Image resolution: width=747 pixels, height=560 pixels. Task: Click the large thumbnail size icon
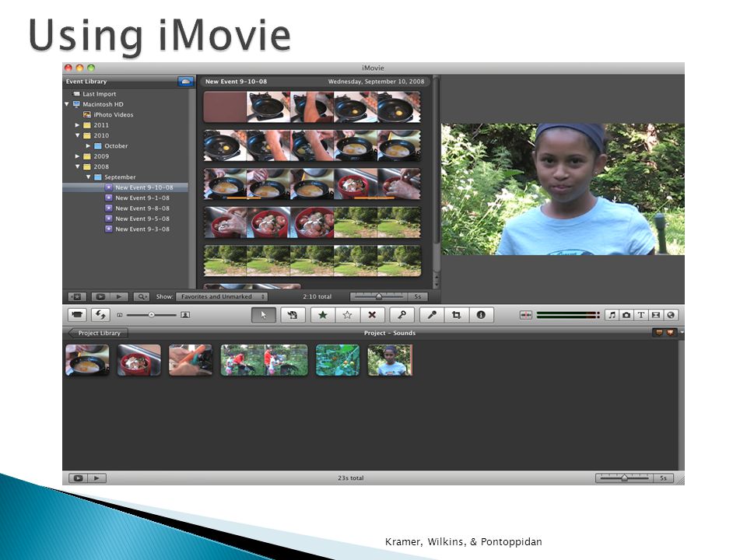coord(185,315)
